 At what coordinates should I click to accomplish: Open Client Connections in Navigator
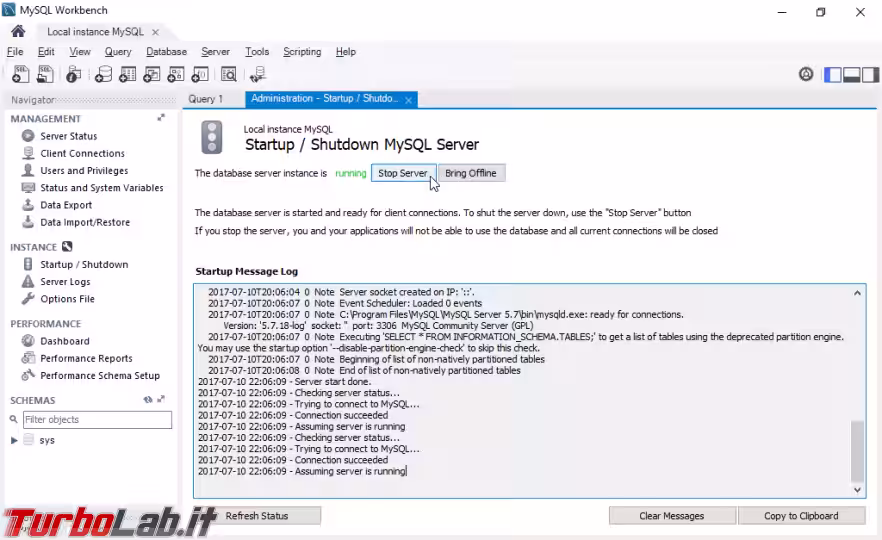tap(82, 154)
